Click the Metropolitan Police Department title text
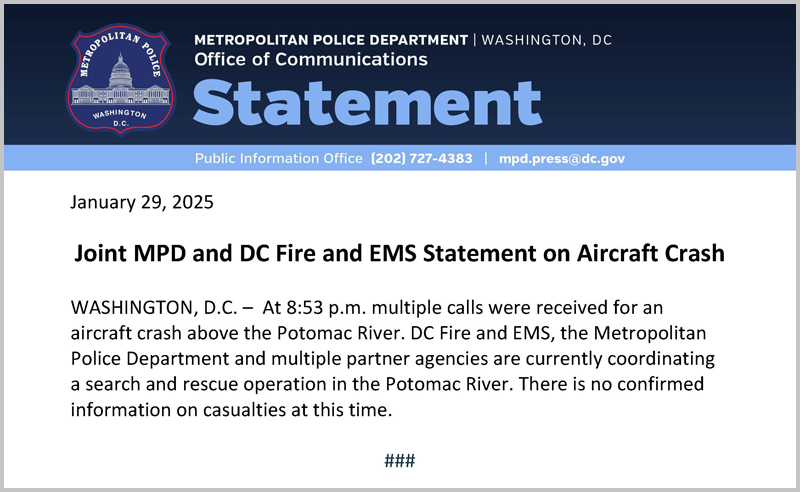 coord(331,40)
